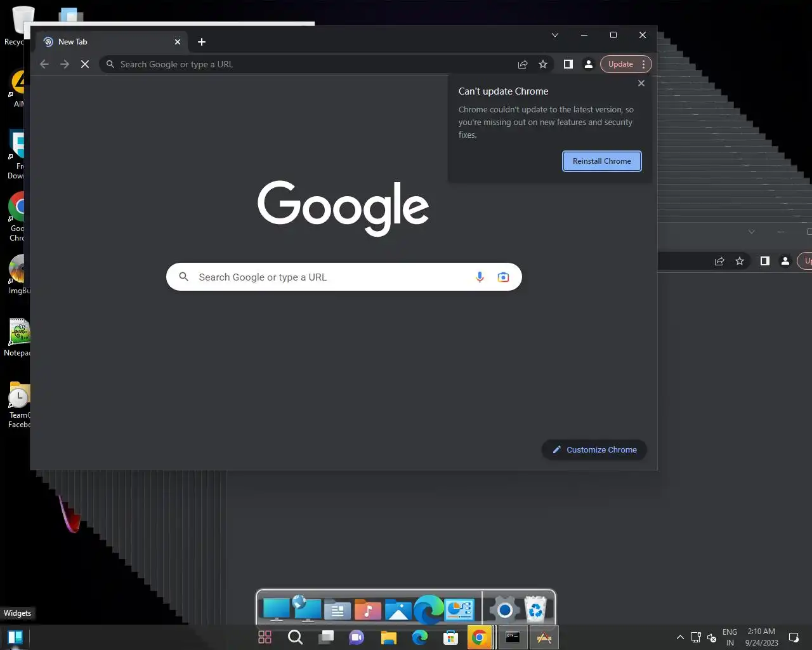The image size is (812, 650).
Task: Click the network icon in system tray
Action: [x=696, y=637]
